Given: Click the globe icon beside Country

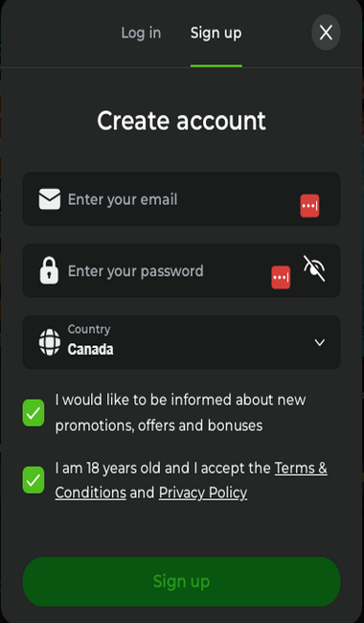Looking at the screenshot, I should tap(50, 342).
